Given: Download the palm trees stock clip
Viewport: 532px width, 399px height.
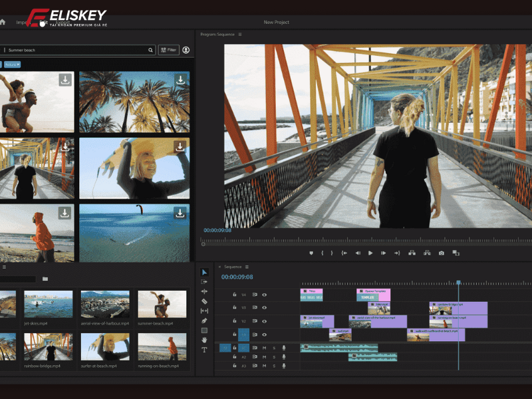Looking at the screenshot, I should [180, 80].
